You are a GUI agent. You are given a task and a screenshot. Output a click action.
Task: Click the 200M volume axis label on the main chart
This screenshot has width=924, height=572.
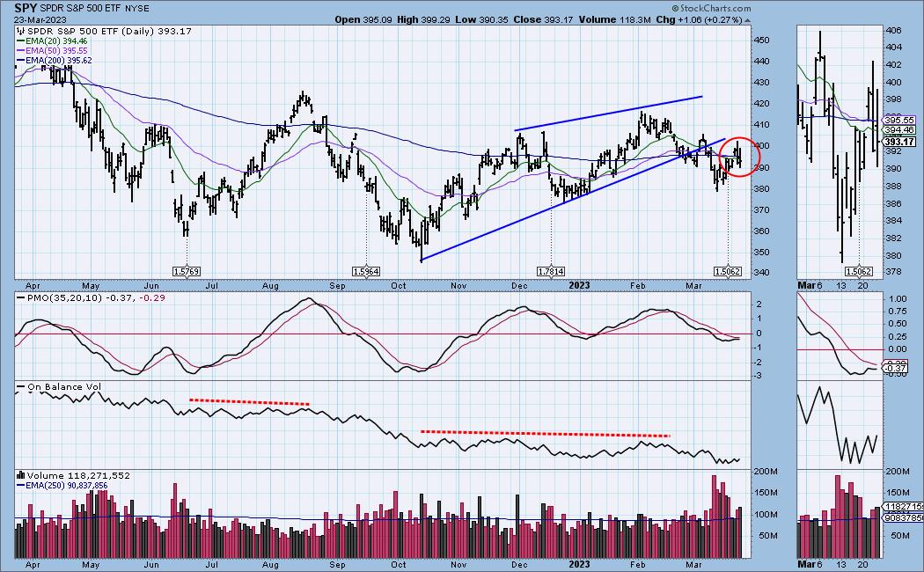766,472
